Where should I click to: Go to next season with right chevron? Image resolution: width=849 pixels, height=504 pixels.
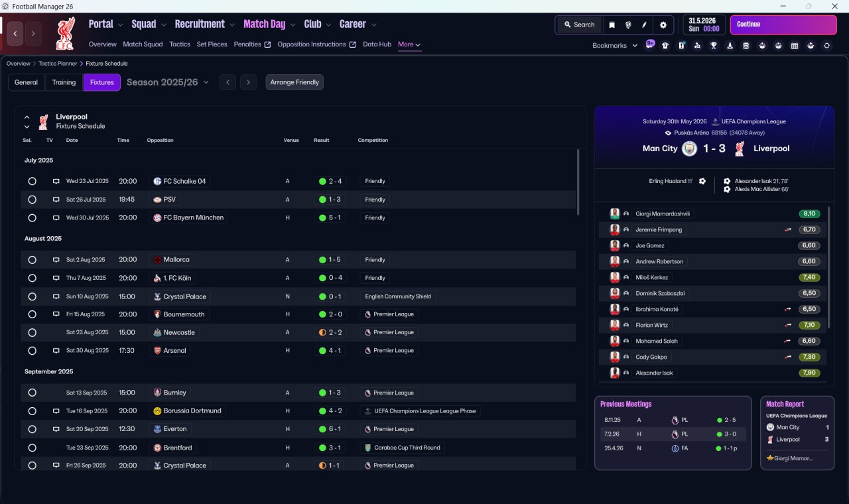(248, 82)
